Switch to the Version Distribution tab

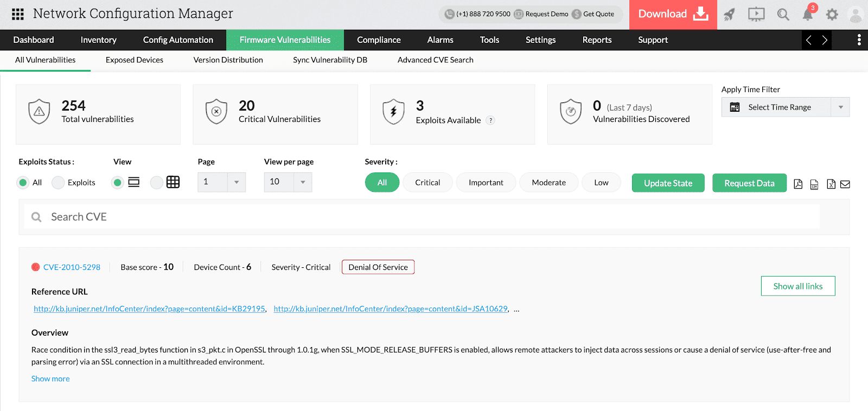point(228,60)
